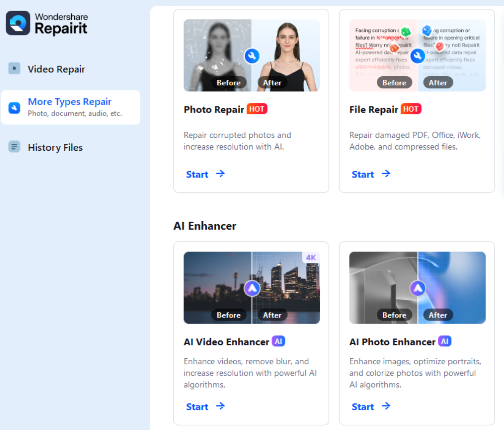The image size is (504, 430).
Task: Click the Wondershare Repairit logo icon
Action: point(18,23)
